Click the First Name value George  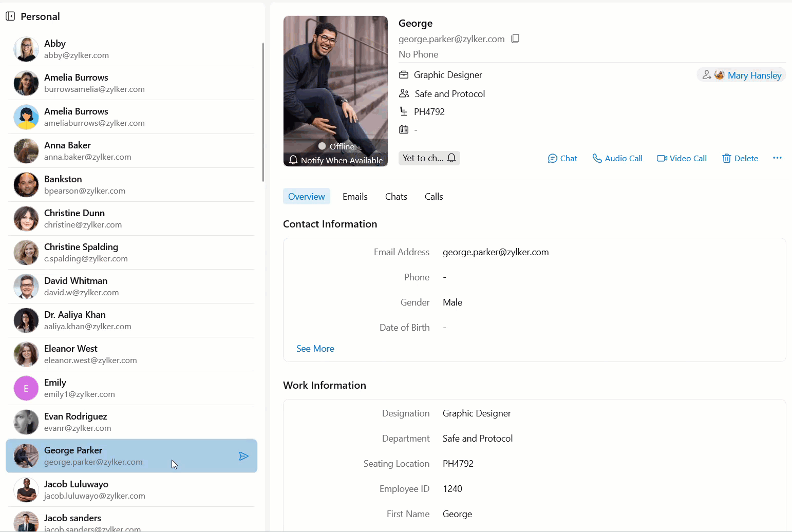(x=457, y=514)
